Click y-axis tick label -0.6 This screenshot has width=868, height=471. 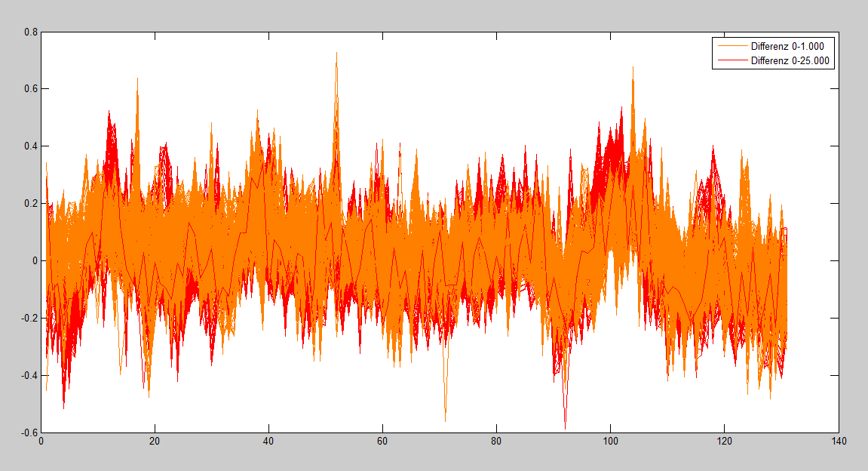[30, 433]
